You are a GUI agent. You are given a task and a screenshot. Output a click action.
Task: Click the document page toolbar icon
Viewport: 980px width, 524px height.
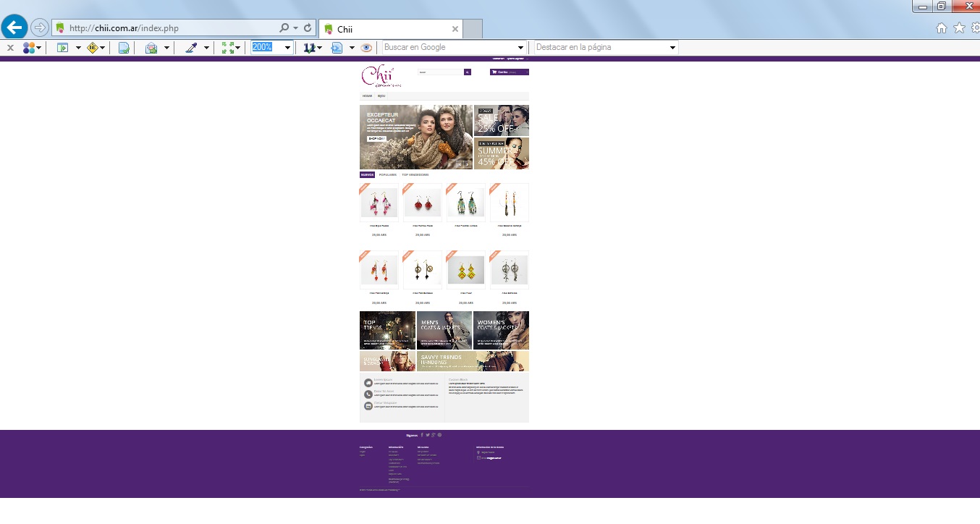click(x=124, y=48)
